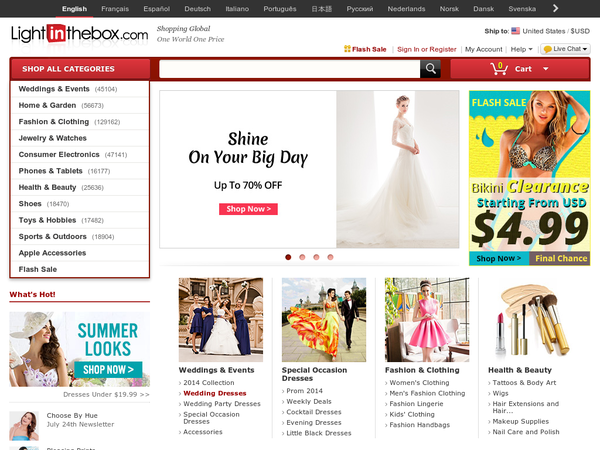The height and width of the screenshot is (450, 600).
Task: Switch language to Deutsch
Action: click(x=197, y=9)
